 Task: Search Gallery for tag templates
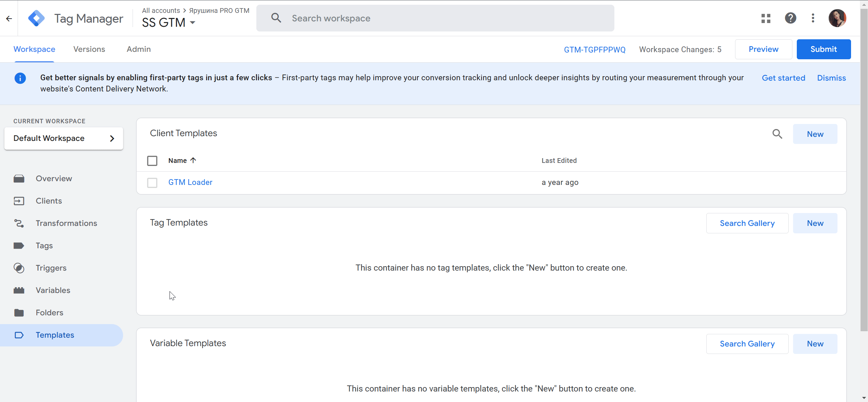pyautogui.click(x=747, y=223)
